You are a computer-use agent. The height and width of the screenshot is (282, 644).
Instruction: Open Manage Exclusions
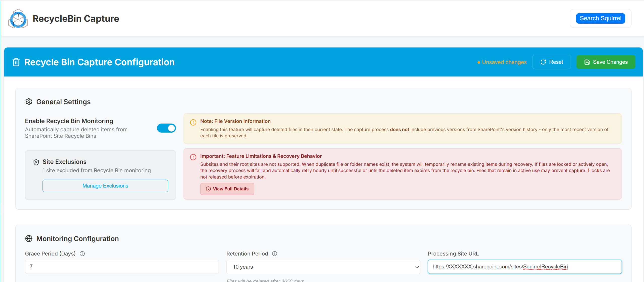click(x=105, y=186)
